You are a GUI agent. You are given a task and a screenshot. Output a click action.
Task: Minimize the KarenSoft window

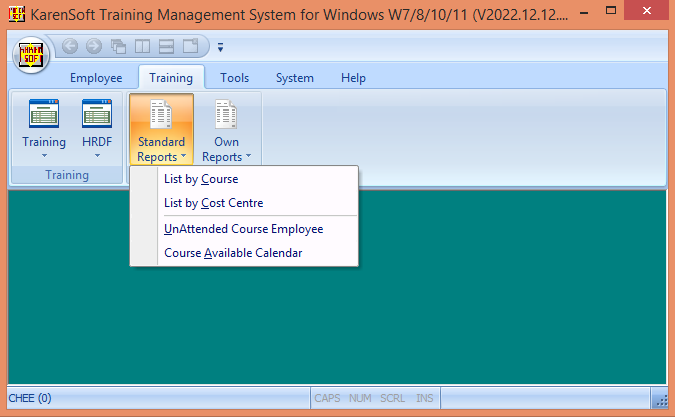click(584, 13)
